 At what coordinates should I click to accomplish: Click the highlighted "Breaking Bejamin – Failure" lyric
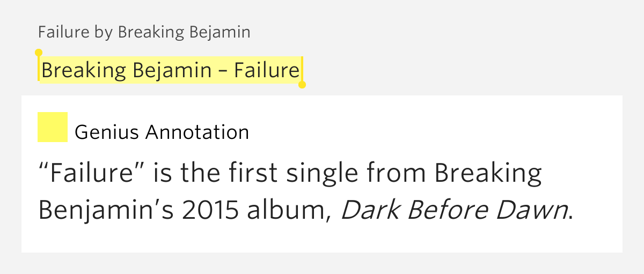170,70
